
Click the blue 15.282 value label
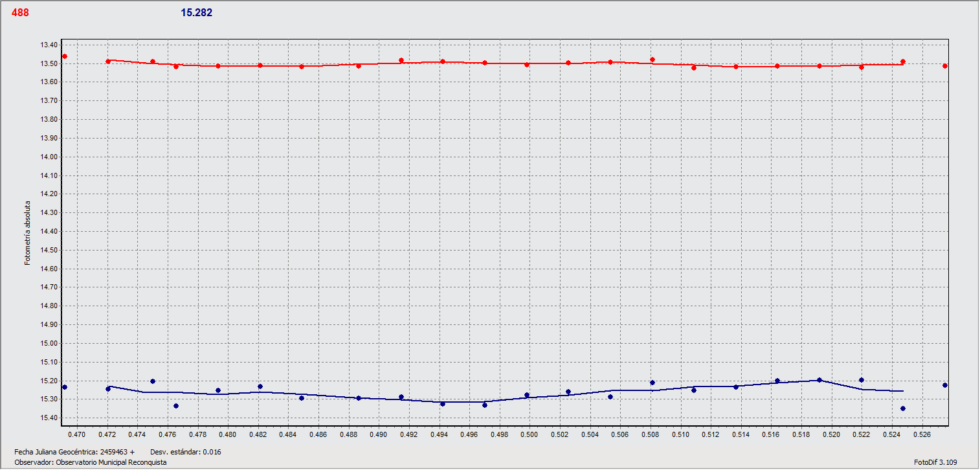(196, 12)
